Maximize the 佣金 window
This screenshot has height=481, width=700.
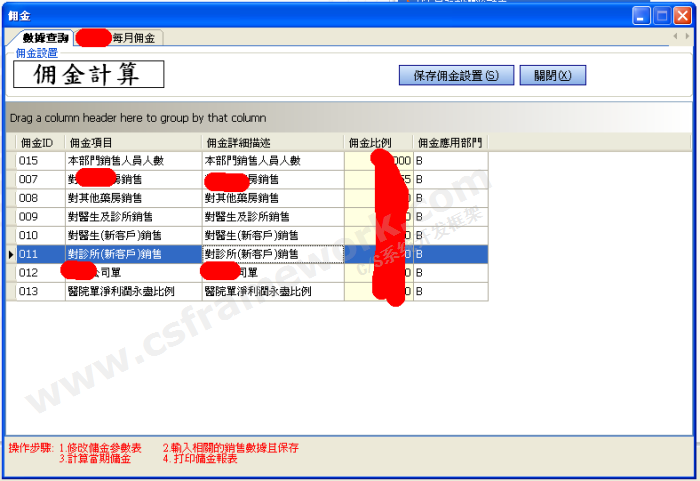coord(660,16)
